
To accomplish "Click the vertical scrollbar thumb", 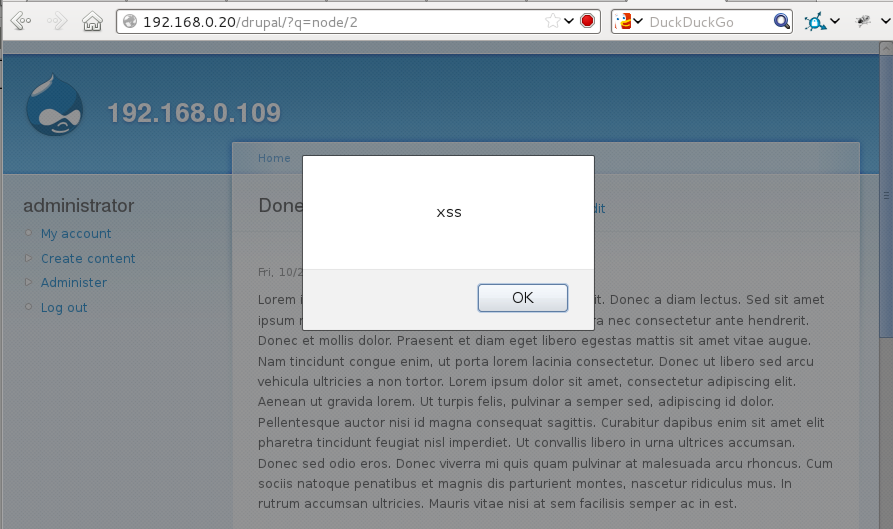I will click(x=886, y=196).
